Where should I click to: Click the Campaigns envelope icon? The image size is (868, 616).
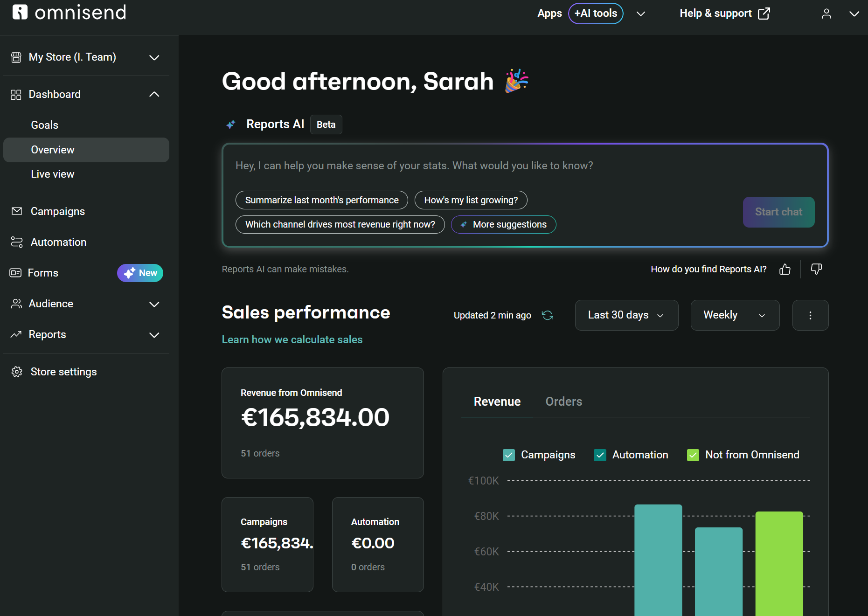[x=17, y=211]
